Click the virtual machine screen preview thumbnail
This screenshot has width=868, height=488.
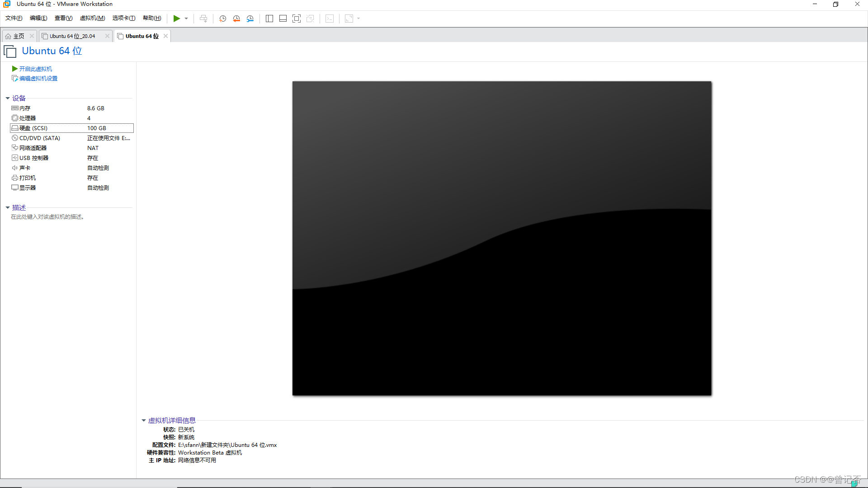[x=502, y=238]
